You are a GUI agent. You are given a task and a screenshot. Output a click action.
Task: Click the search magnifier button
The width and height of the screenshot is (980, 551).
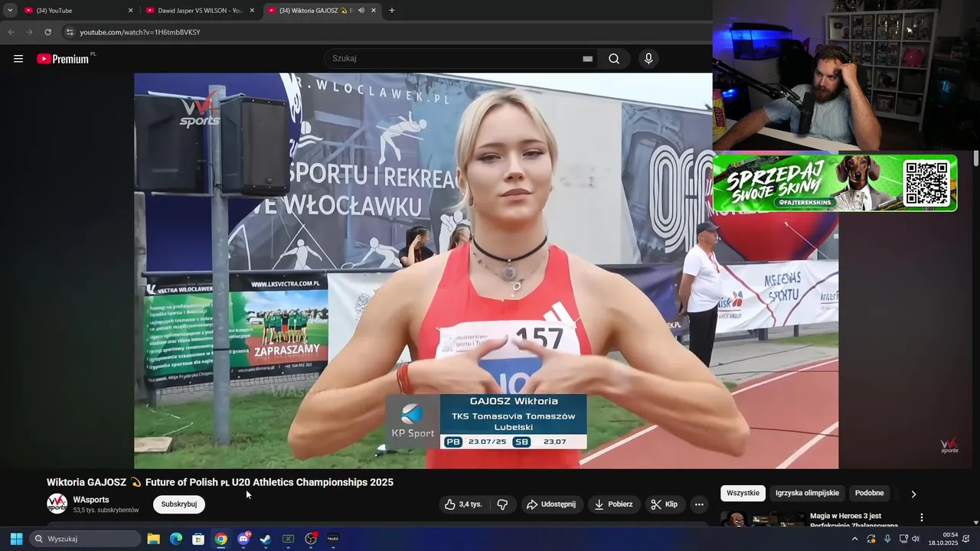[x=614, y=59]
